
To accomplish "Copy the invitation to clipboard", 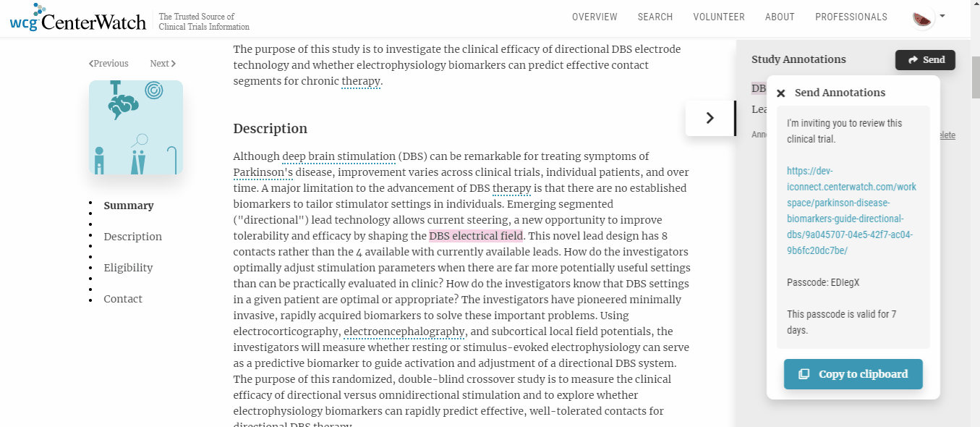I will click(853, 374).
